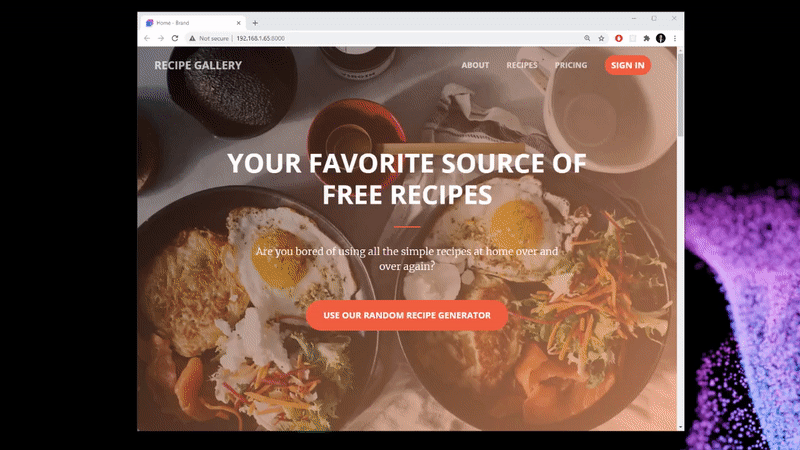
Task: Open the ABOUT navigation link
Action: [475, 65]
